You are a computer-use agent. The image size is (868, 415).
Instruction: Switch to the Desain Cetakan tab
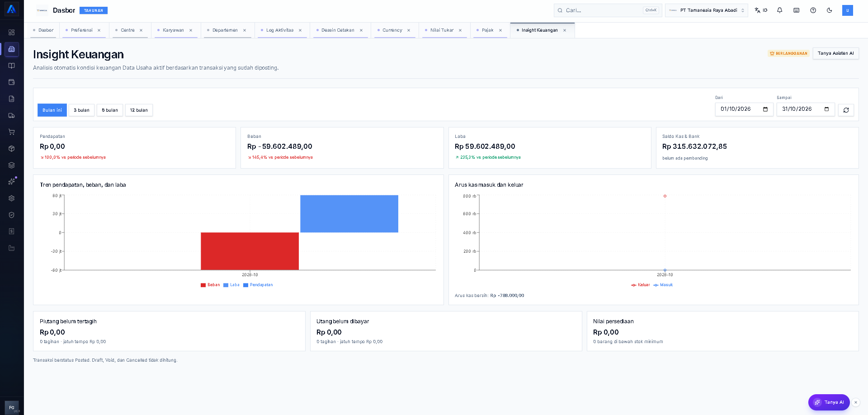338,30
